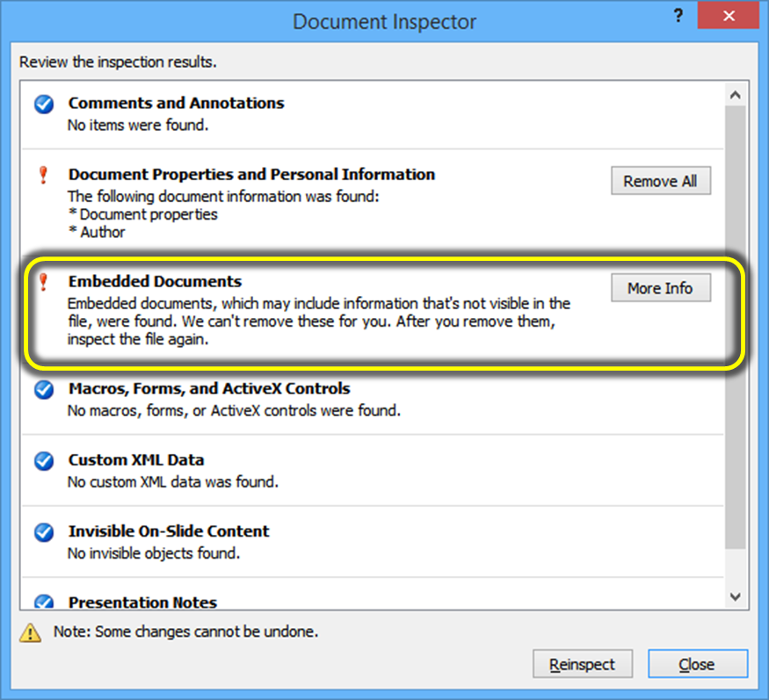Select the Embedded Documents heading
Image resolution: width=769 pixels, height=700 pixels.
(x=155, y=282)
